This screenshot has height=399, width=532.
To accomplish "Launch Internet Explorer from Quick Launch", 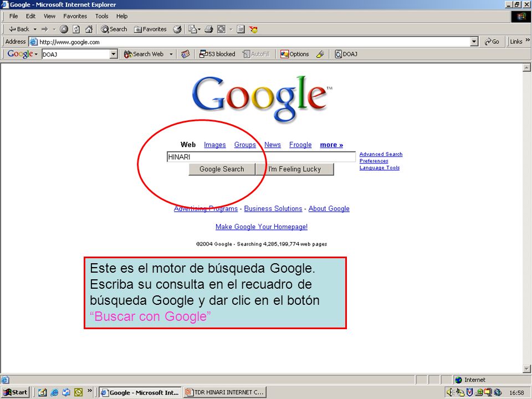I will click(54, 392).
